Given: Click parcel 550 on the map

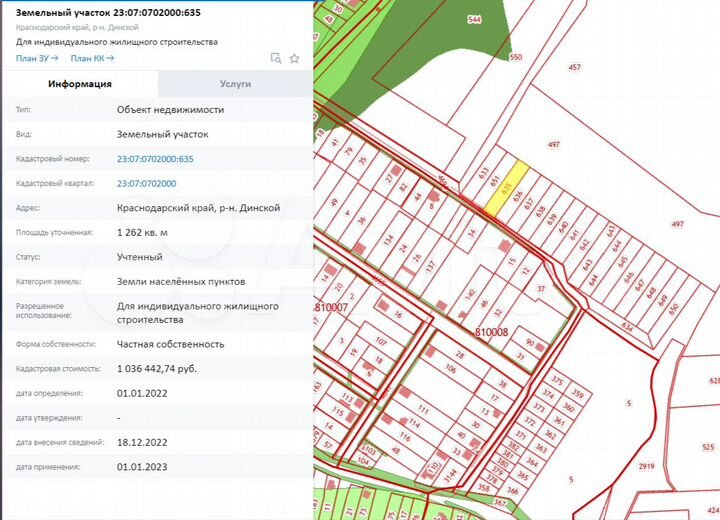Looking at the screenshot, I should click(516, 57).
